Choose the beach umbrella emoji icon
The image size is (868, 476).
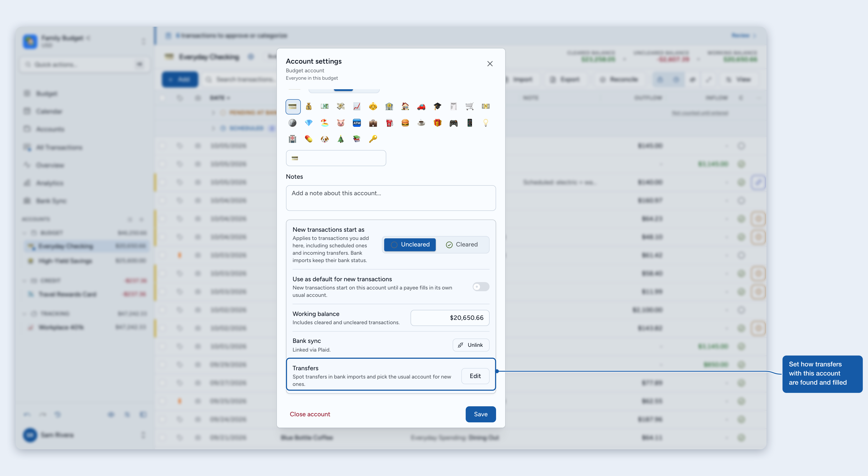[x=325, y=123]
